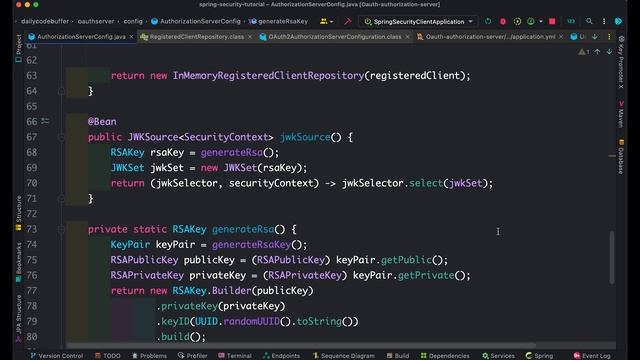Screen dimensions: 640x360
Task: Open the Maven tool window
Action: click(x=621, y=114)
